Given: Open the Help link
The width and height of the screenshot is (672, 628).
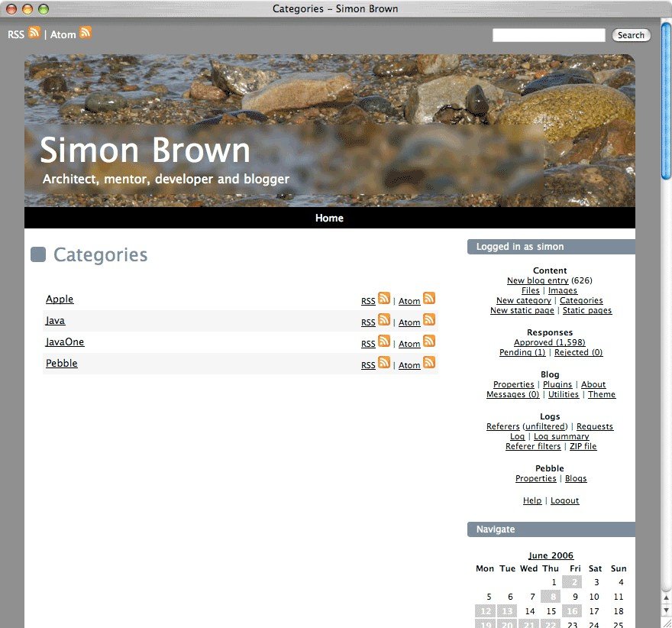Looking at the screenshot, I should click(x=532, y=500).
